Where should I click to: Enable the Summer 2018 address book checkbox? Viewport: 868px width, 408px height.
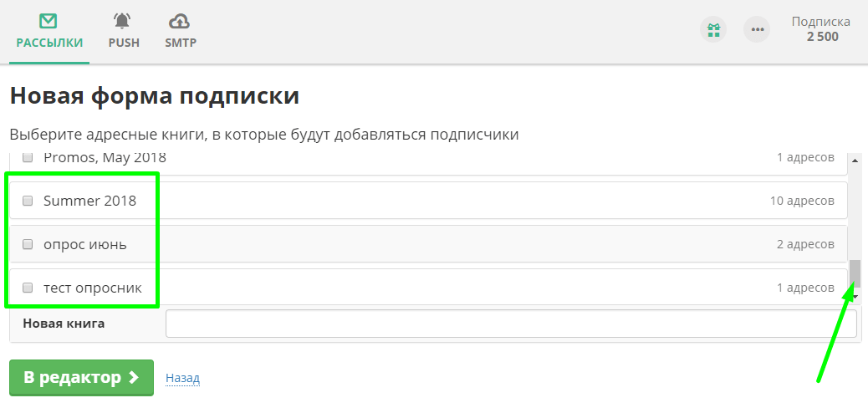(28, 201)
